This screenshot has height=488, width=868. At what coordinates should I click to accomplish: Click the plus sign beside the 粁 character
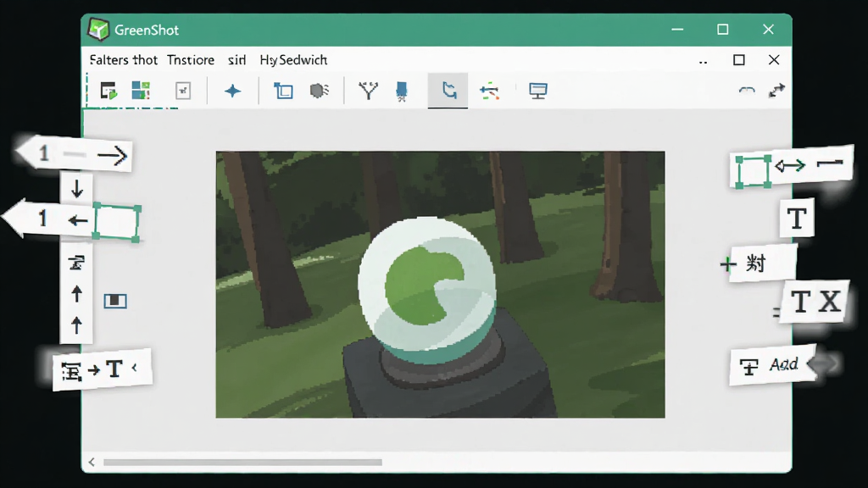pos(728,264)
